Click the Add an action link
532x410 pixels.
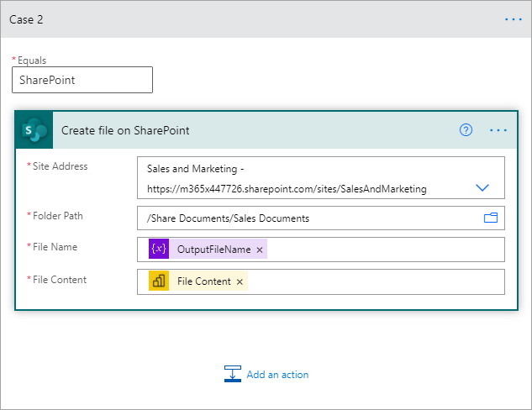277,375
